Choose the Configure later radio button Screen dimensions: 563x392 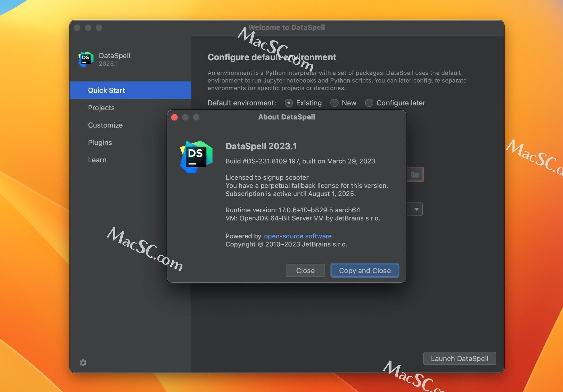(x=369, y=103)
